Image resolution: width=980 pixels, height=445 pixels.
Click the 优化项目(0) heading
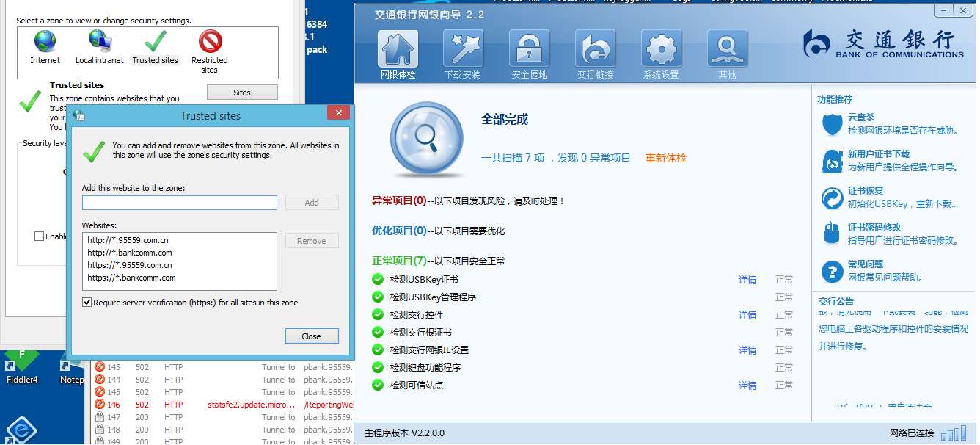(x=399, y=231)
